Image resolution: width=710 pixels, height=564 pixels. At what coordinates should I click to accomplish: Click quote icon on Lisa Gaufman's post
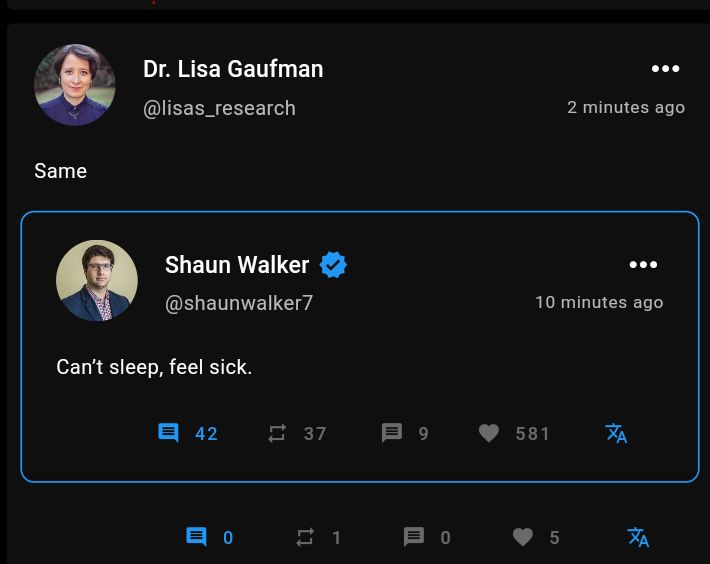coord(414,537)
